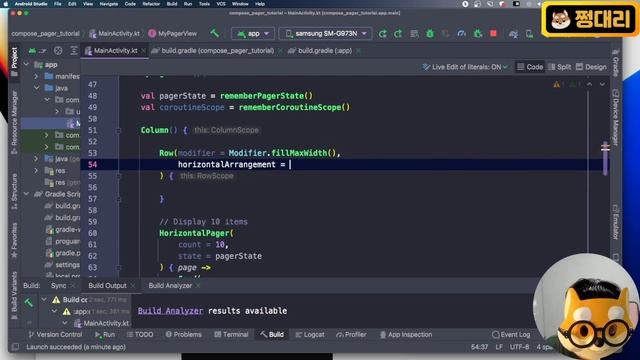Switch editor to Design view mode

(591, 67)
